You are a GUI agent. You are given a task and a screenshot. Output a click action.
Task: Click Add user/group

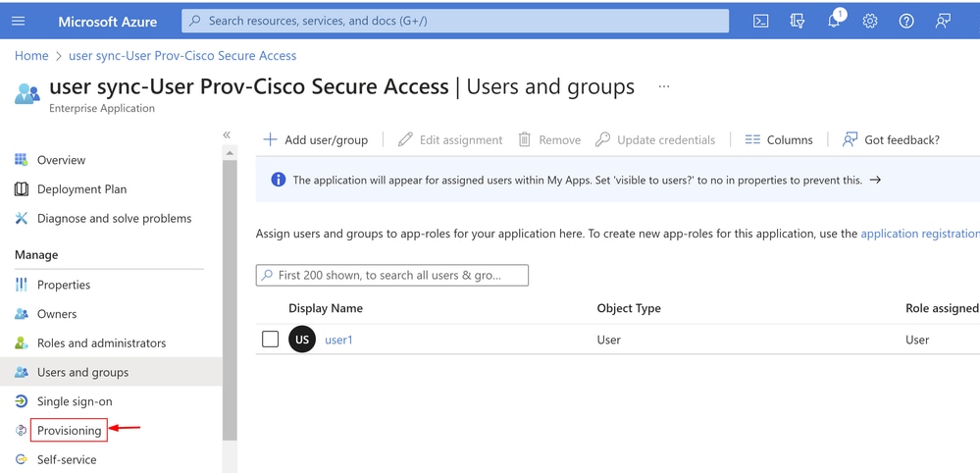click(x=316, y=140)
